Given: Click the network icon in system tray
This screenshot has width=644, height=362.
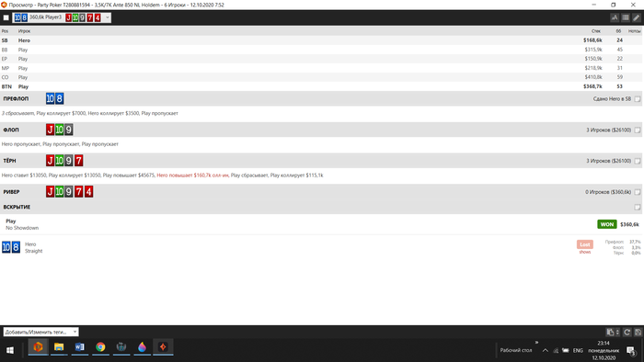Looking at the screenshot, I should (x=556, y=351).
